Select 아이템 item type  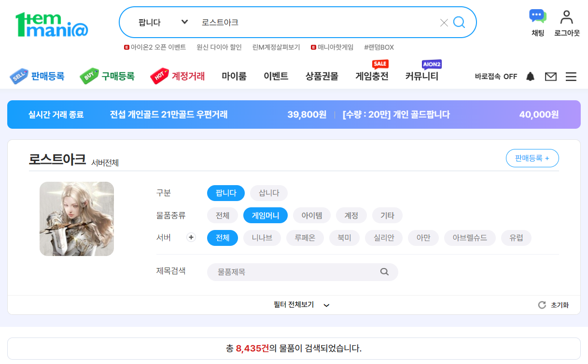coord(312,216)
